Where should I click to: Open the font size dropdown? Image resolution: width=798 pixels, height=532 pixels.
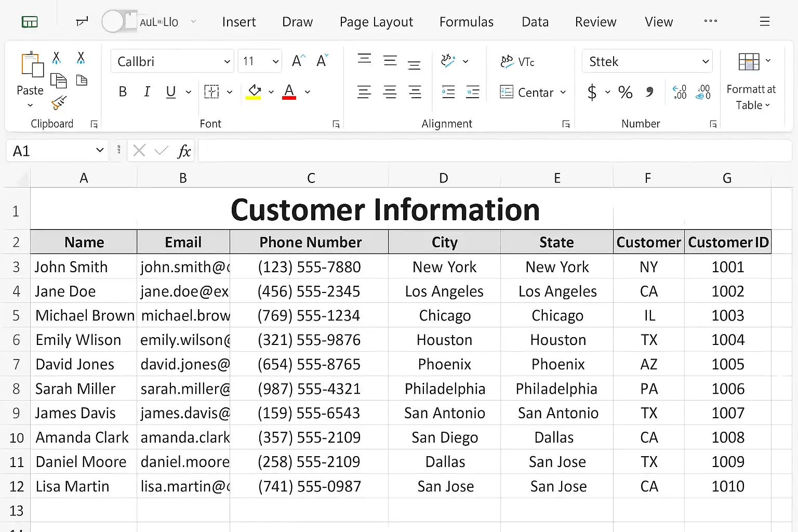[x=275, y=62]
